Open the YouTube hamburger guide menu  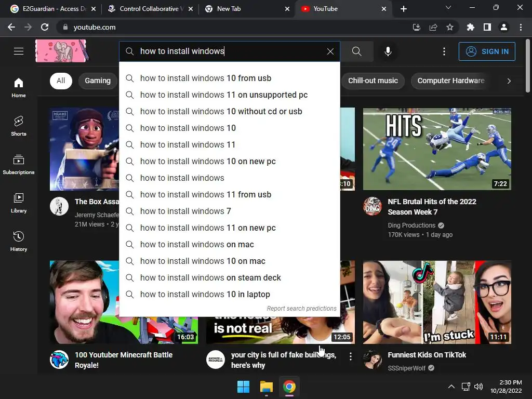coord(19,51)
